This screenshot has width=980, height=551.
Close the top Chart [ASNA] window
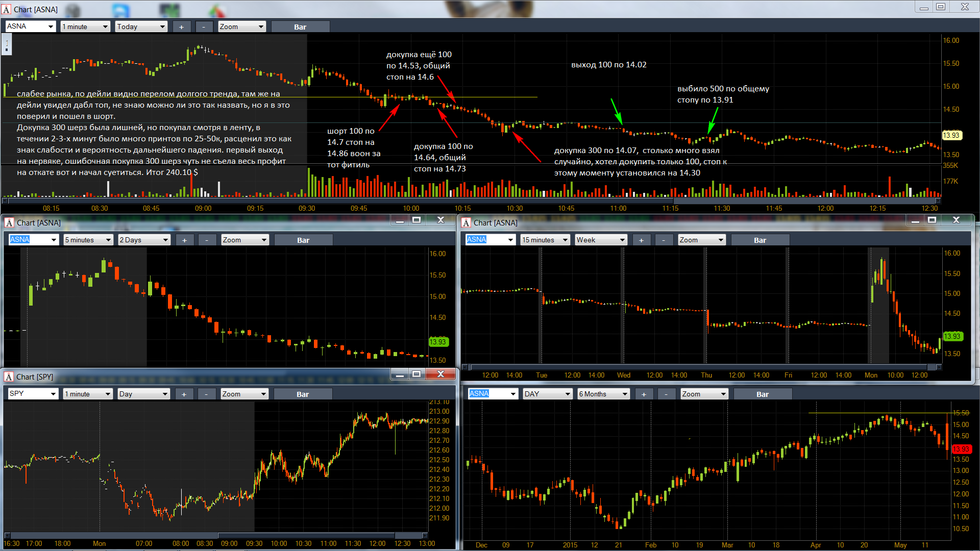(965, 7)
